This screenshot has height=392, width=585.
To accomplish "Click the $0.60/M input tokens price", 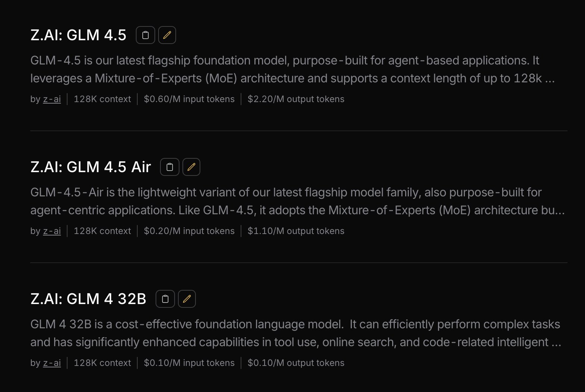I will [x=189, y=99].
